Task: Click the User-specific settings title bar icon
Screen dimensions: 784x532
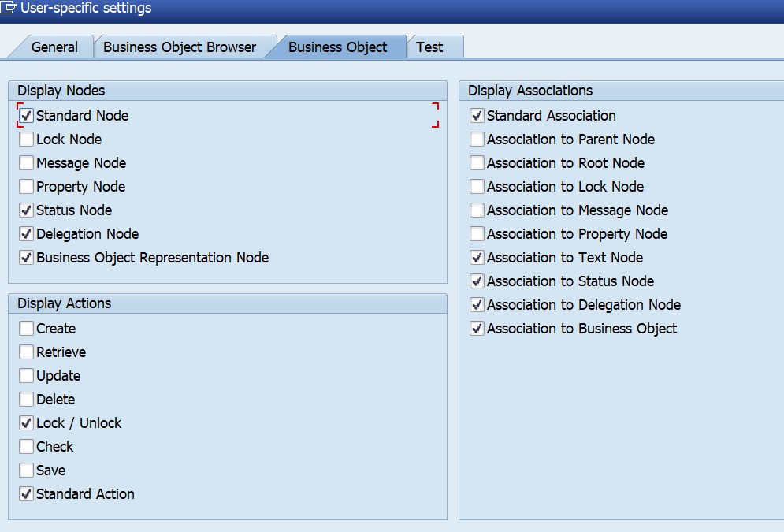Action: pos(9,8)
